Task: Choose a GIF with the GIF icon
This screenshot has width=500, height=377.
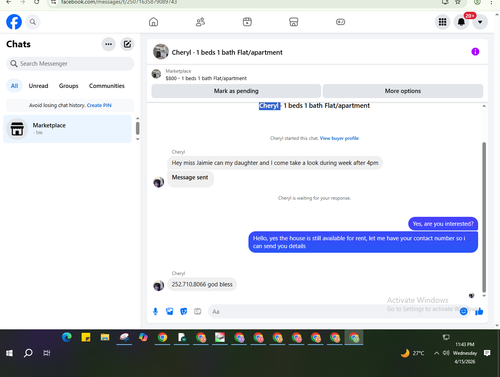Action: 198,311
